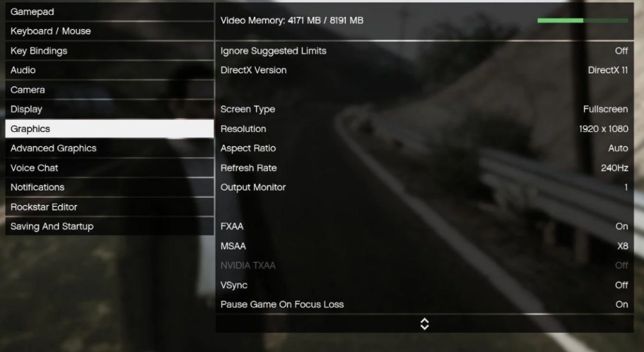Select the Video Memory usage text

click(x=292, y=21)
